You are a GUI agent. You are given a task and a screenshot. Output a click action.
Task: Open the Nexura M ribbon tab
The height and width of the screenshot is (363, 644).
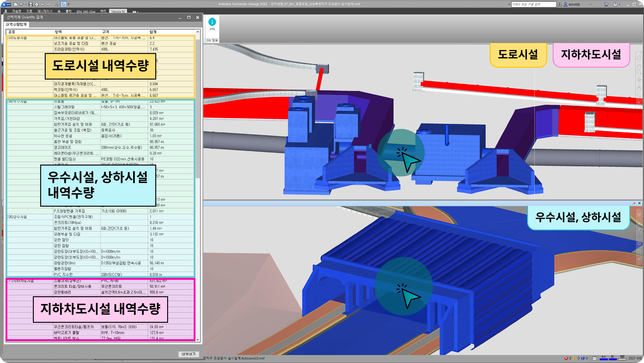tap(118, 12)
